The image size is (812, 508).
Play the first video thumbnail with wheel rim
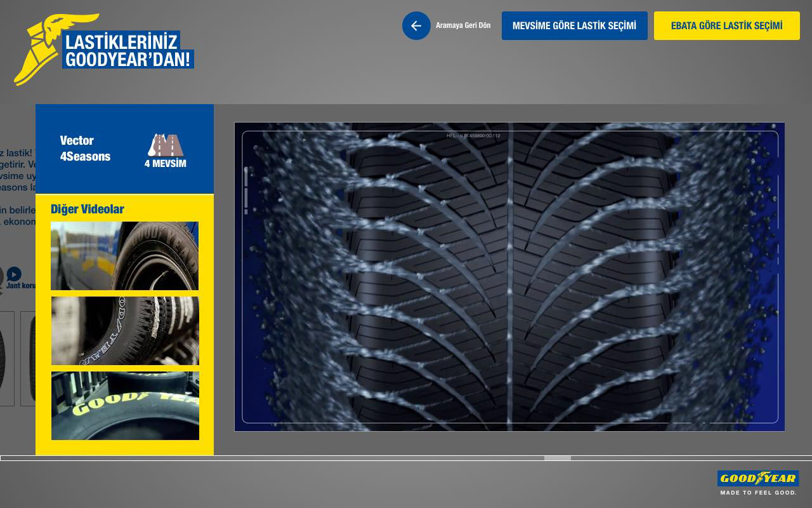point(124,256)
